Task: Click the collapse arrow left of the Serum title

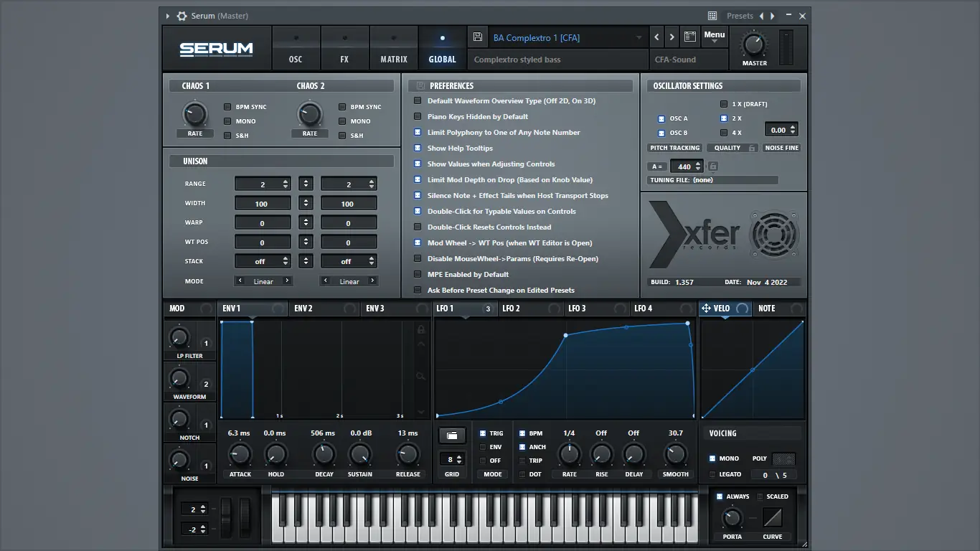Action: 168,16
